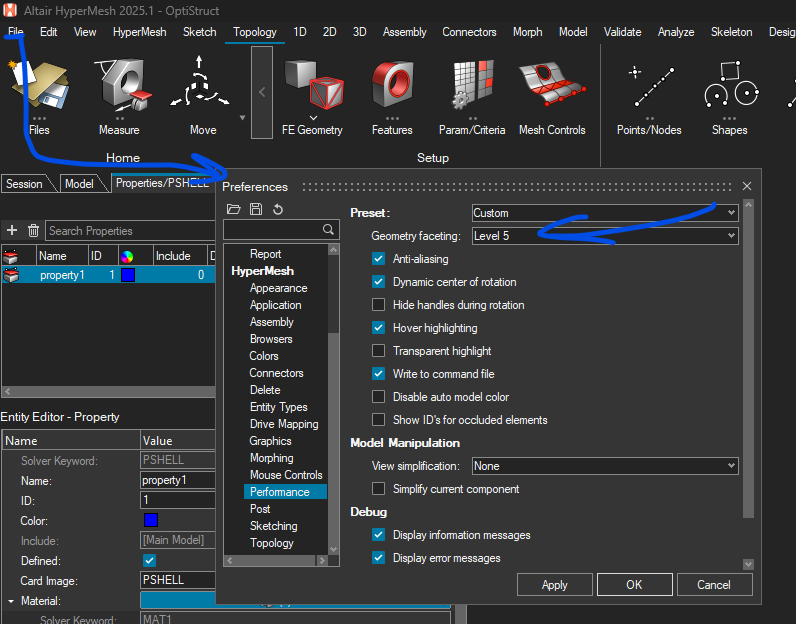
Task: Select Appearance in the preferences tree
Action: coord(279,288)
